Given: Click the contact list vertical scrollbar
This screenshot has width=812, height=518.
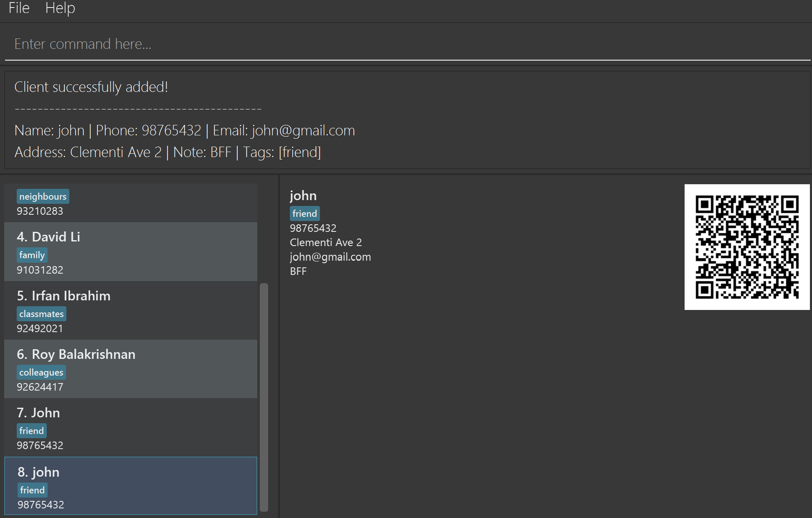Looking at the screenshot, I should click(264, 397).
